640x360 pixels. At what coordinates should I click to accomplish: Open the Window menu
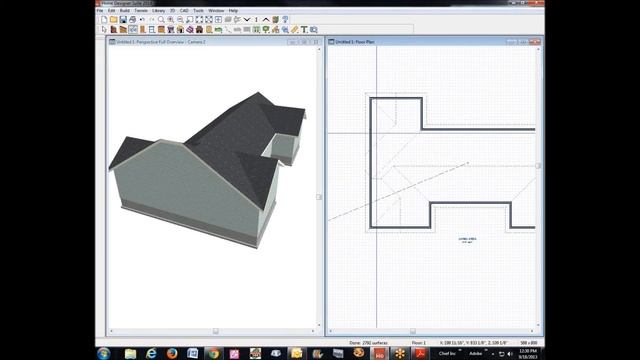point(216,11)
